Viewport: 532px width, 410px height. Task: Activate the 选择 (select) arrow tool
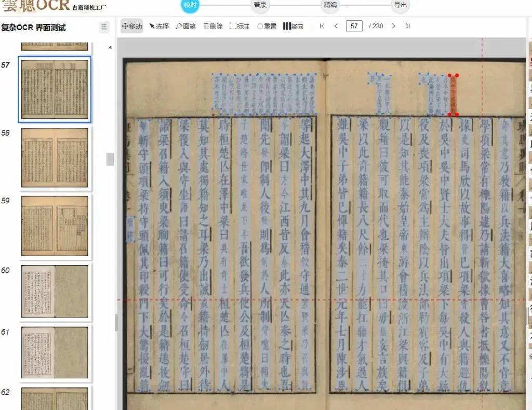(x=159, y=26)
